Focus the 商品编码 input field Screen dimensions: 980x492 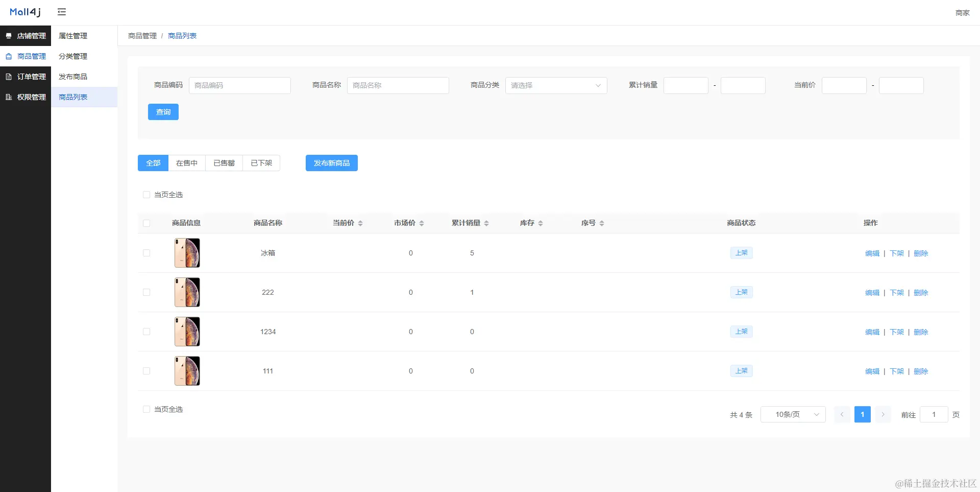point(240,85)
